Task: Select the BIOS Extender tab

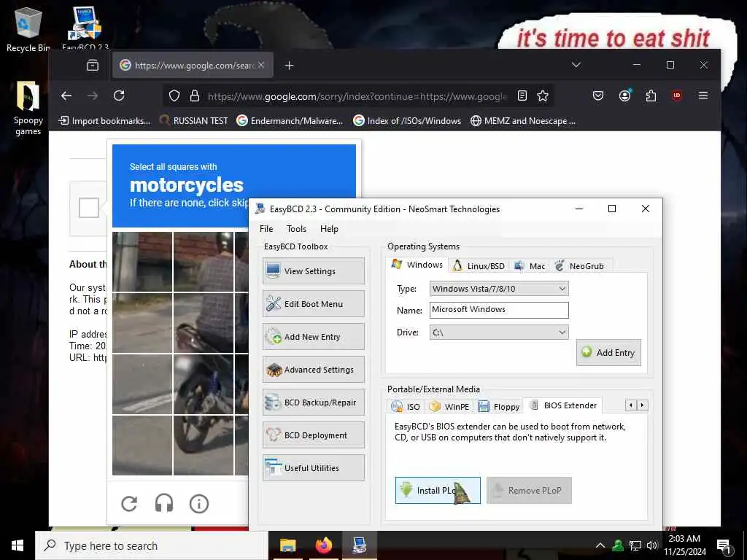Action: [x=563, y=405]
